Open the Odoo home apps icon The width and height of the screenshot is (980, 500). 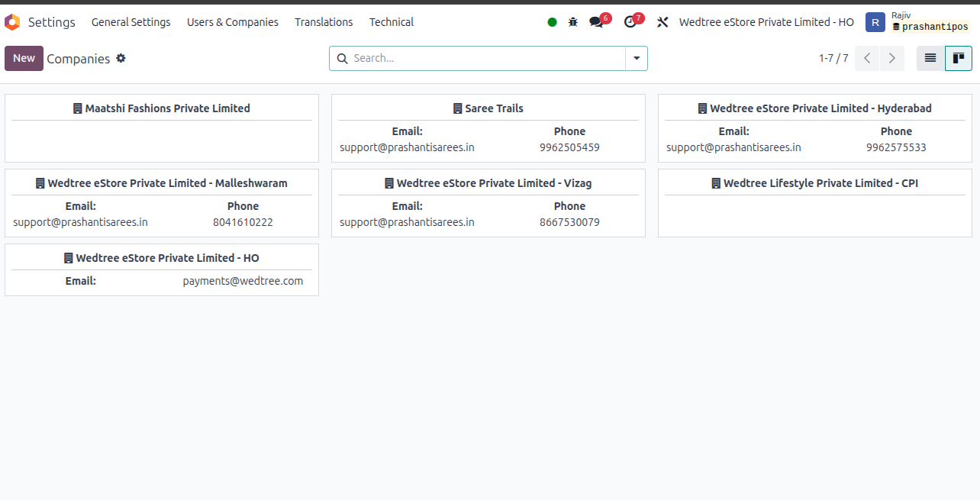(12, 22)
